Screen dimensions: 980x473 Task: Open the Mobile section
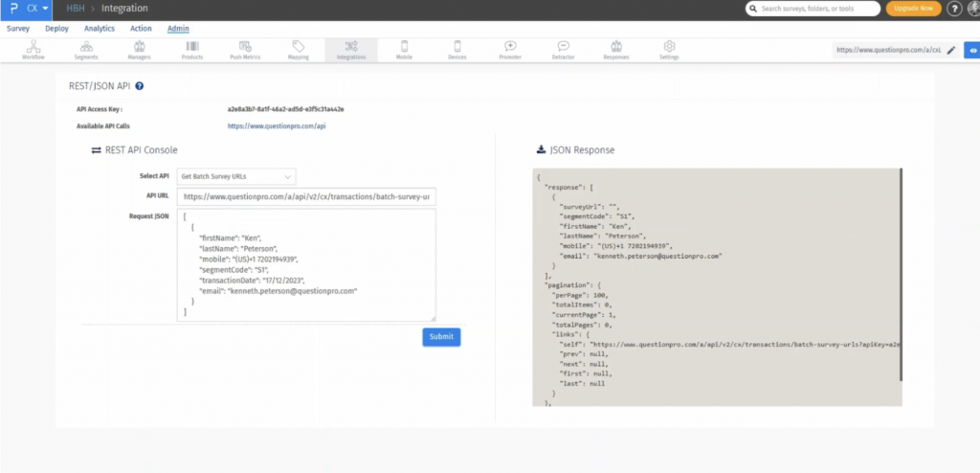pos(405,50)
